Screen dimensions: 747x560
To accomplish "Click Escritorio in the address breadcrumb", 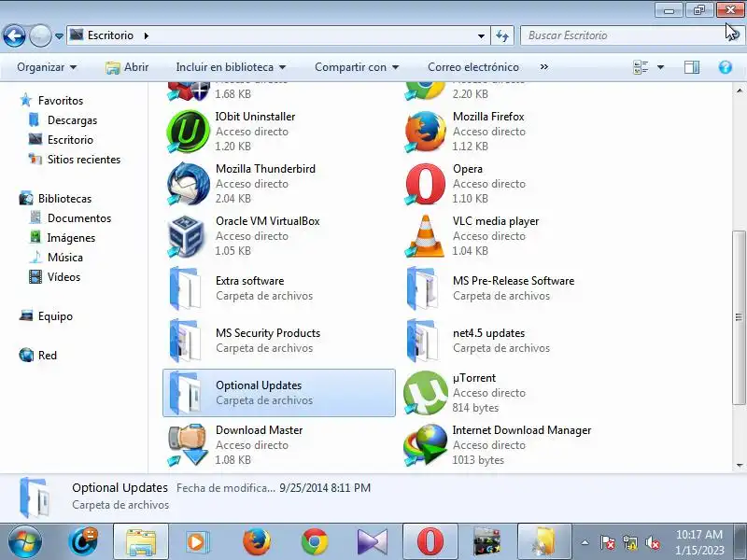I will point(110,35).
